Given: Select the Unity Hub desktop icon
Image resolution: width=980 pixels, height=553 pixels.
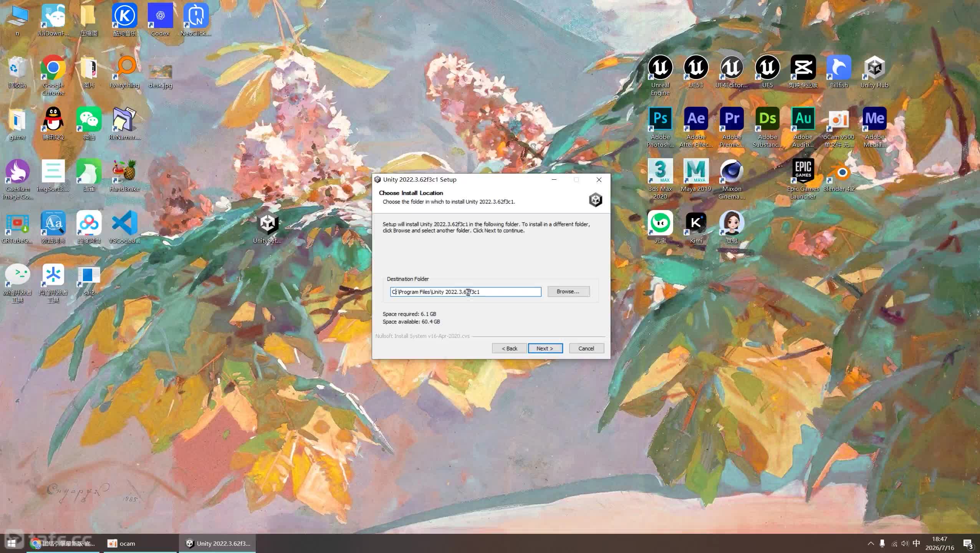Looking at the screenshot, I should pos(874,73).
